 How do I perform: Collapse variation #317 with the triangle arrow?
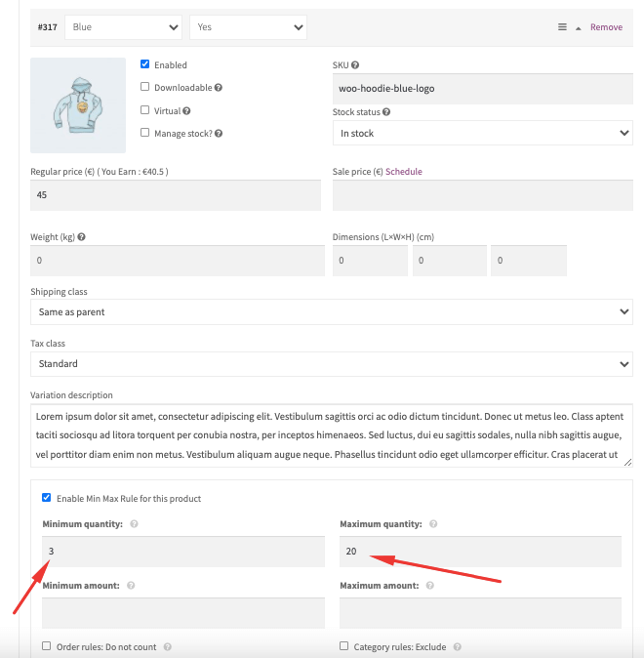pyautogui.click(x=578, y=28)
